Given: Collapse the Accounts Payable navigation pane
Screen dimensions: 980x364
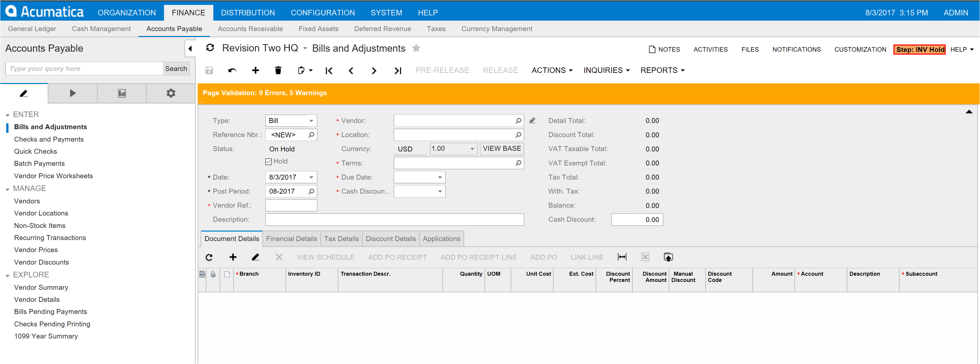Looking at the screenshot, I should (x=190, y=48).
